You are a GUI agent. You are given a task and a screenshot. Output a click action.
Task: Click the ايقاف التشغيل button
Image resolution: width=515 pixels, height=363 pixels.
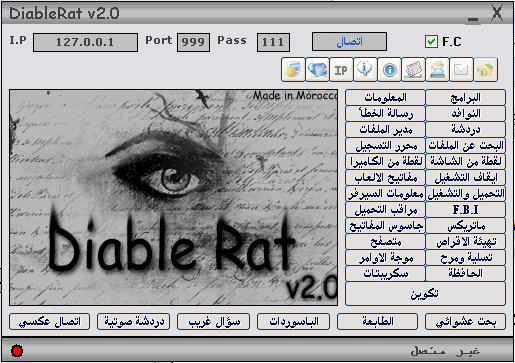tap(466, 177)
